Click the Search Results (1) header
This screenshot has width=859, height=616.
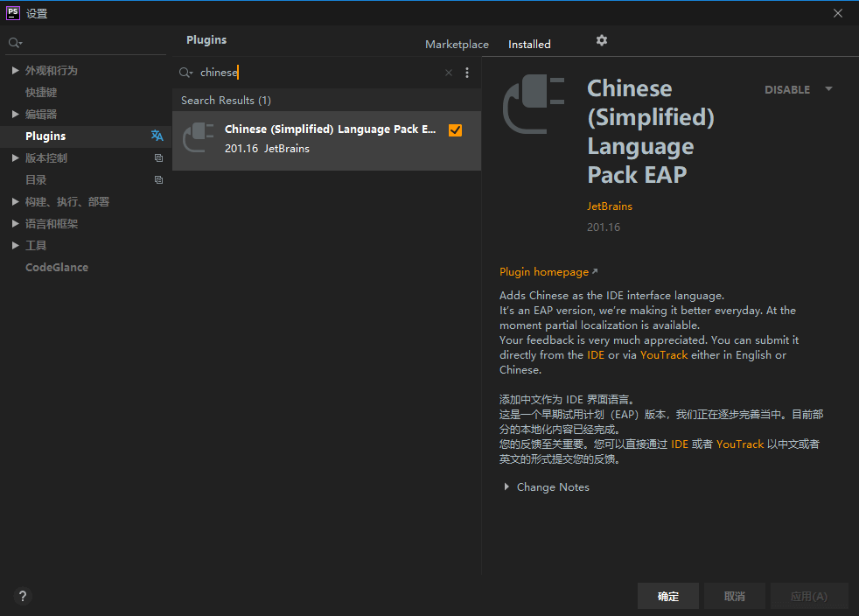click(x=226, y=101)
